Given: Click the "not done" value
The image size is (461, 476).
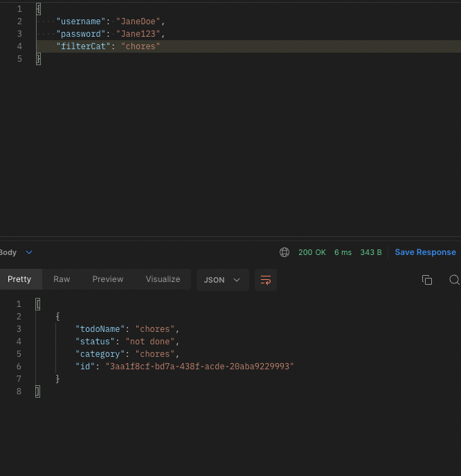Looking at the screenshot, I should [150, 342].
